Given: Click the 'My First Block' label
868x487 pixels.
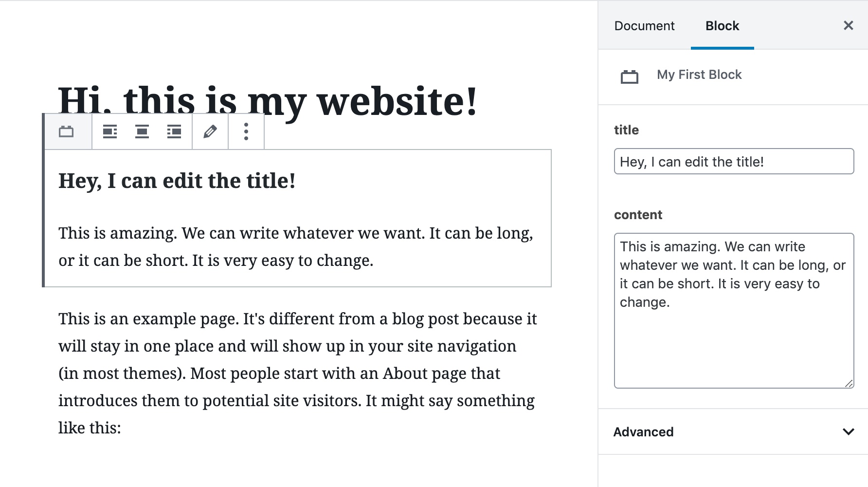Looking at the screenshot, I should [699, 75].
